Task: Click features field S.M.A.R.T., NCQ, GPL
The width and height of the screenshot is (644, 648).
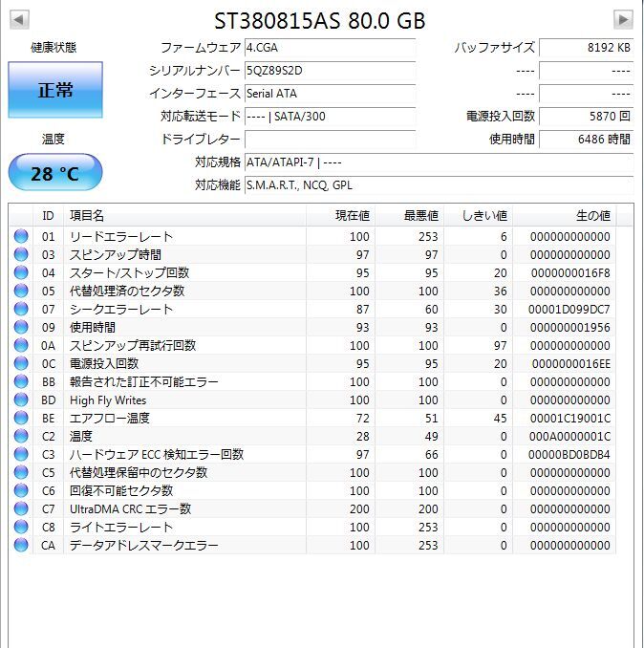Action: [x=440, y=185]
